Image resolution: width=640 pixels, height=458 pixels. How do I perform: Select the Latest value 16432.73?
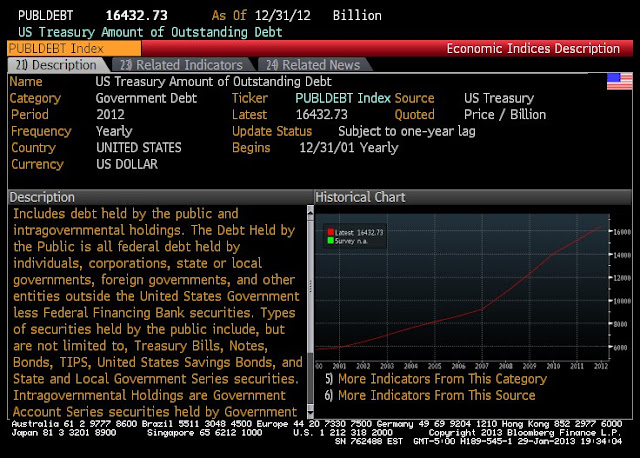point(322,115)
